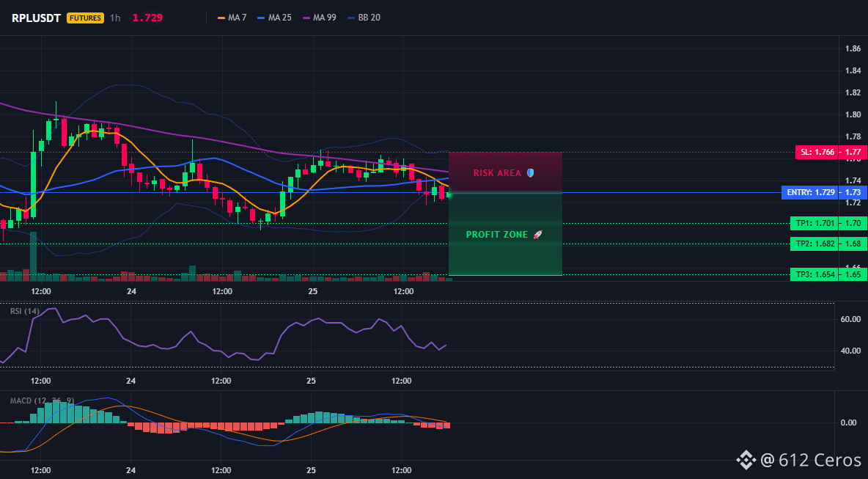The width and height of the screenshot is (868, 479).
Task: Click the orange MA 7 legend marker
Action: click(221, 18)
